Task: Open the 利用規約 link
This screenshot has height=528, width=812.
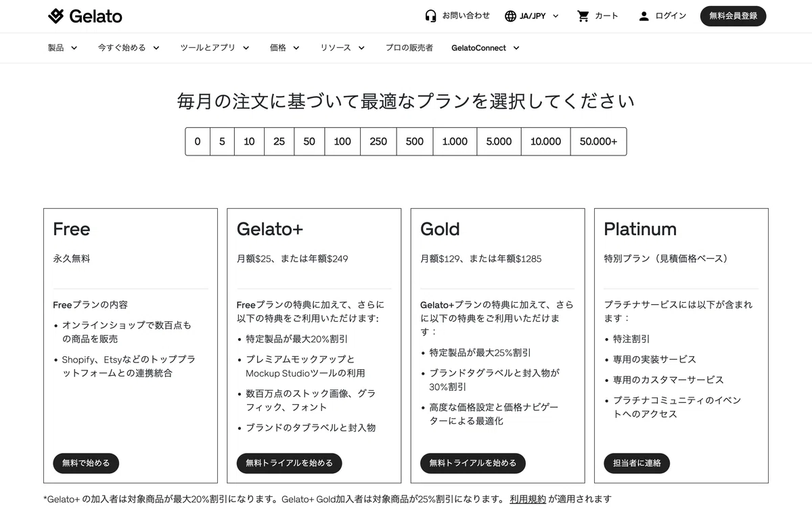Action: point(528,499)
